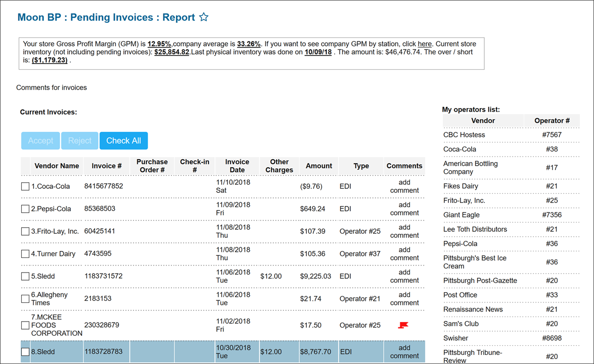Click the red flag on the McKee Foods row
594x364 pixels.
[403, 325]
